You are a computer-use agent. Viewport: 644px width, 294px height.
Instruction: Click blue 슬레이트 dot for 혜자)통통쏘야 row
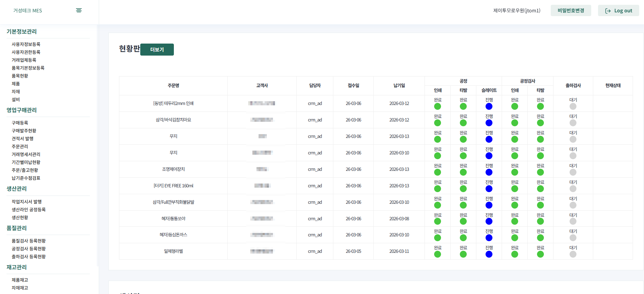click(489, 221)
